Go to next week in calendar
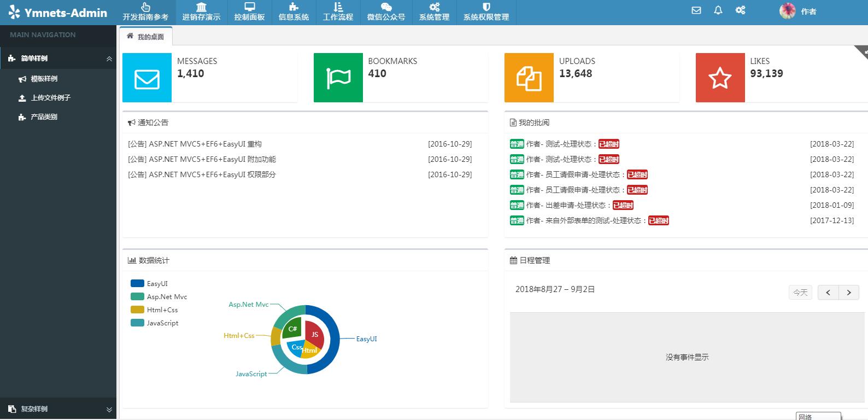This screenshot has width=868, height=420. (x=849, y=293)
